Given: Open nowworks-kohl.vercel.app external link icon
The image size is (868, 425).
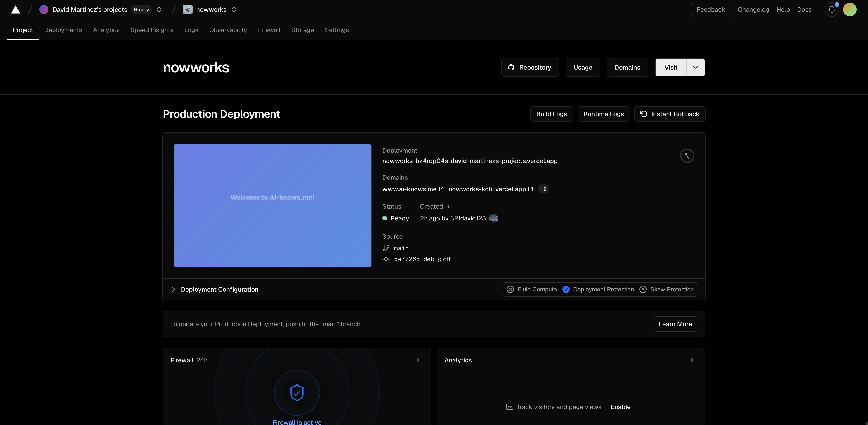Looking at the screenshot, I should [530, 189].
